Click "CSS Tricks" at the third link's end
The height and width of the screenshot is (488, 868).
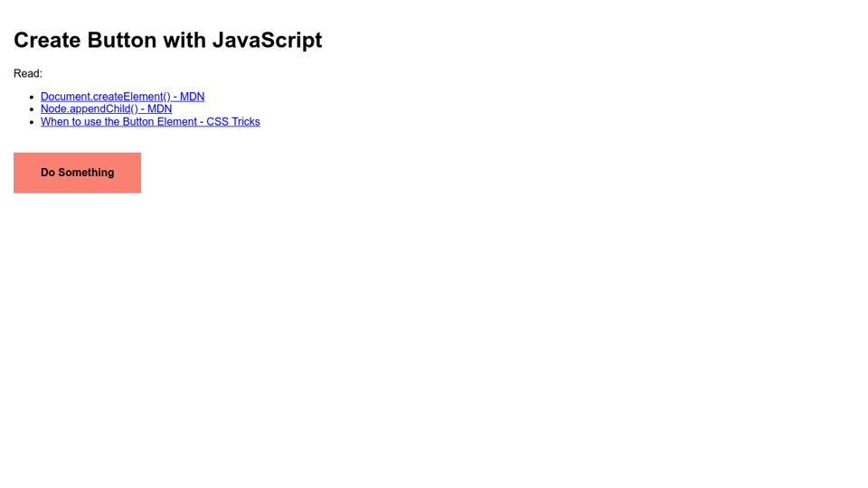(232, 122)
